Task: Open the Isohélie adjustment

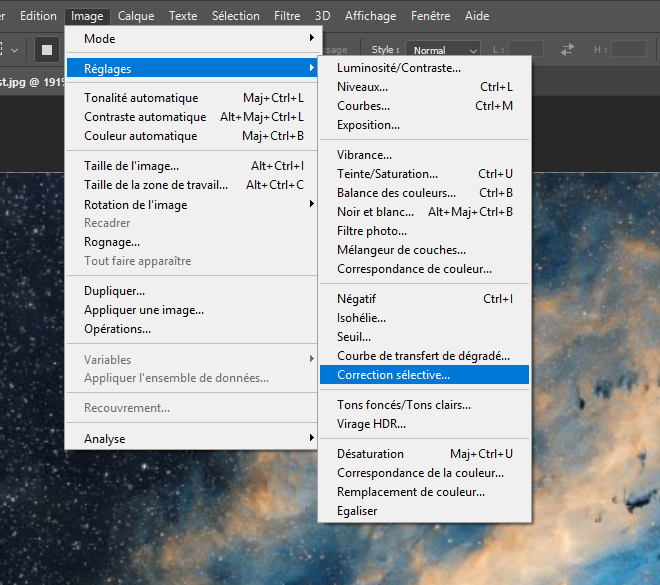Action: (x=424, y=318)
